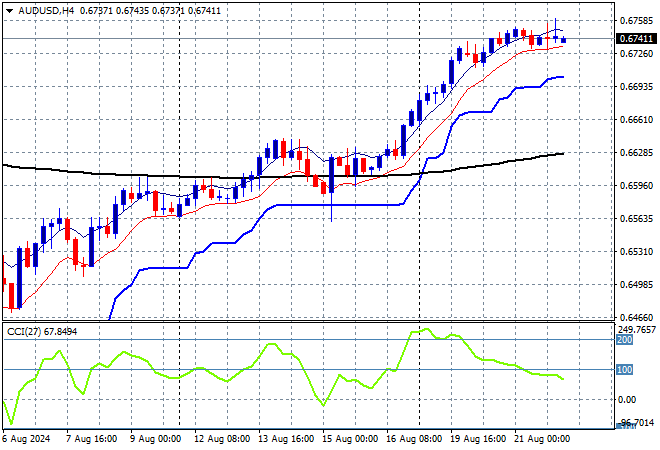
Task: Click the 0.65960 price axis label
Action: pos(637,186)
